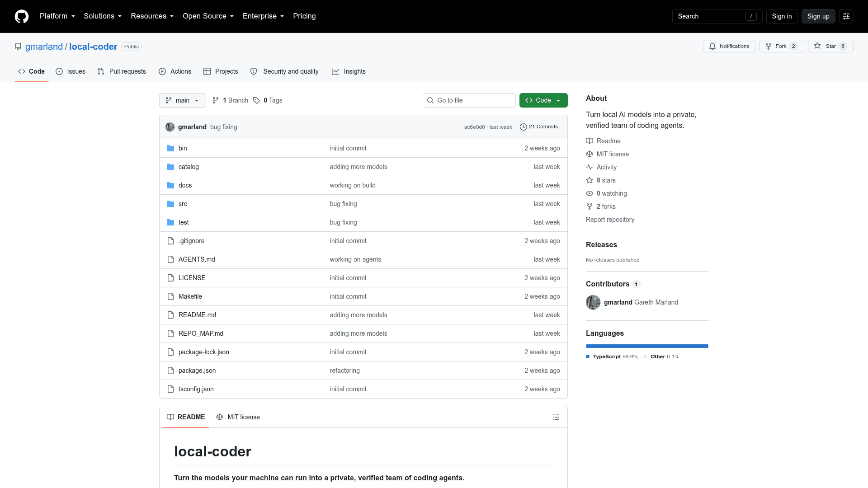Click the src folder icon
This screenshot has width=868, height=488.
click(170, 204)
